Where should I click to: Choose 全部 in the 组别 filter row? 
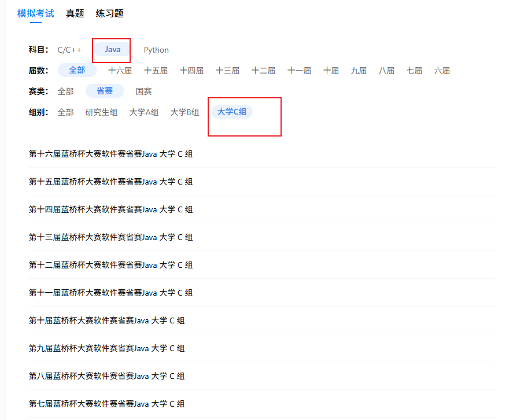tap(66, 112)
